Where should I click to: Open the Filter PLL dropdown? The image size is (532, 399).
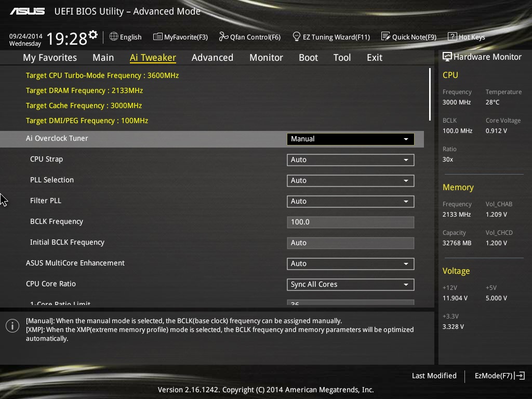click(x=351, y=201)
